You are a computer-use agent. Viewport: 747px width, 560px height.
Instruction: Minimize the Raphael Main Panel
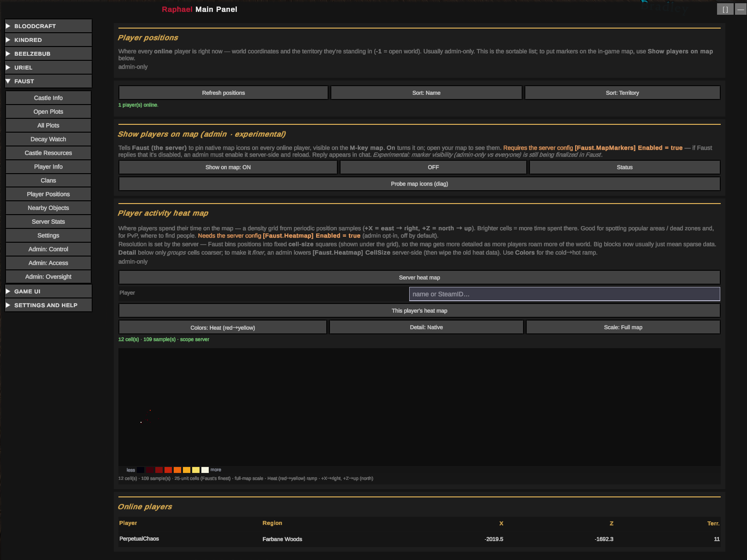(741, 9)
